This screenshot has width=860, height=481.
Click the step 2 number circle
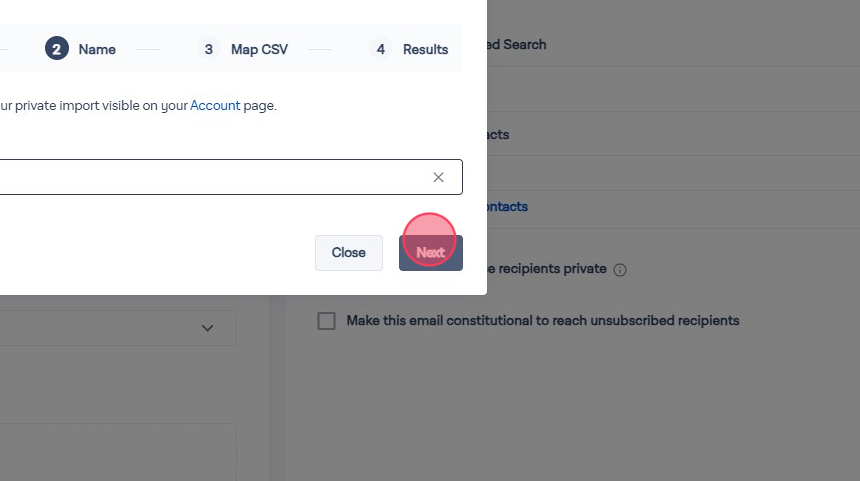coord(57,49)
